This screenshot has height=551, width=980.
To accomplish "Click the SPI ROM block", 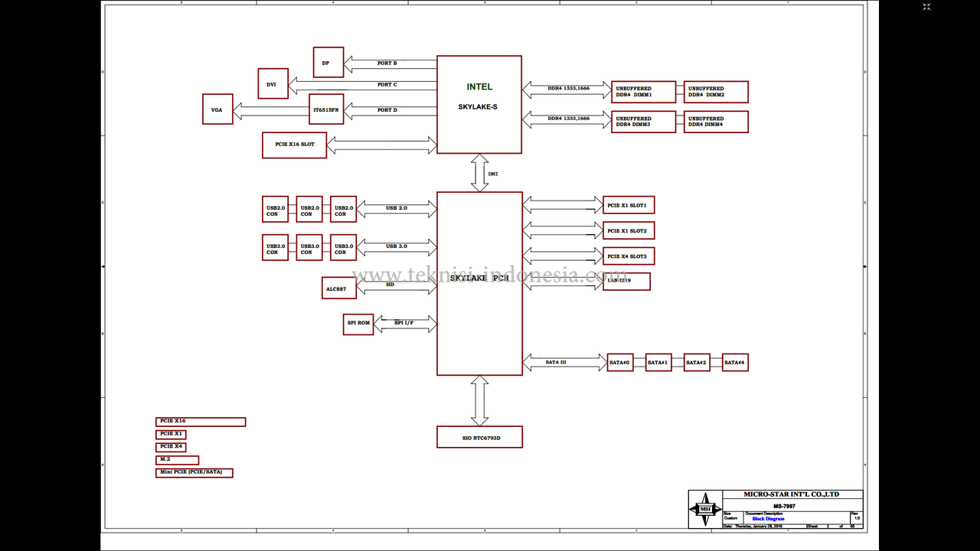I will [x=358, y=324].
